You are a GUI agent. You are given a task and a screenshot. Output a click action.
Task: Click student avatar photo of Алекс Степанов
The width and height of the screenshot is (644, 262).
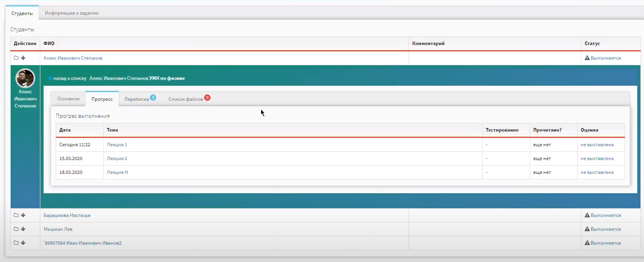point(25,78)
